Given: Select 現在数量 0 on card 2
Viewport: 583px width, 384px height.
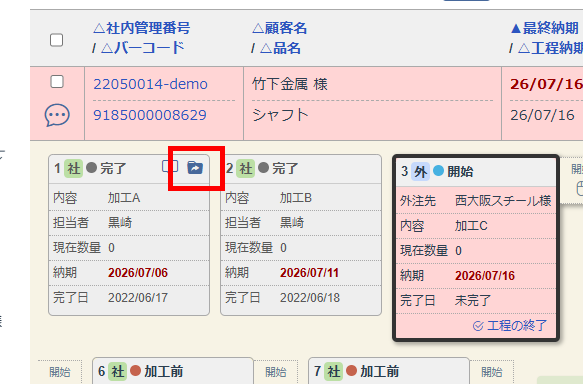Looking at the screenshot, I should pos(283,248).
